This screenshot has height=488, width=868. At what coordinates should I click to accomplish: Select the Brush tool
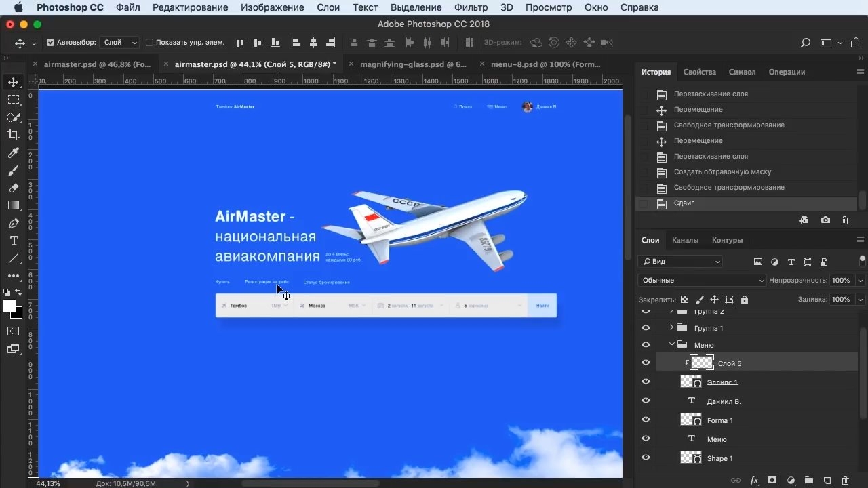coord(14,171)
